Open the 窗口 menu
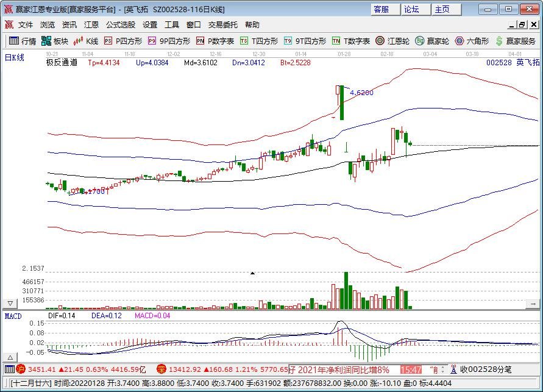The height and width of the screenshot is (392, 543). [x=194, y=24]
